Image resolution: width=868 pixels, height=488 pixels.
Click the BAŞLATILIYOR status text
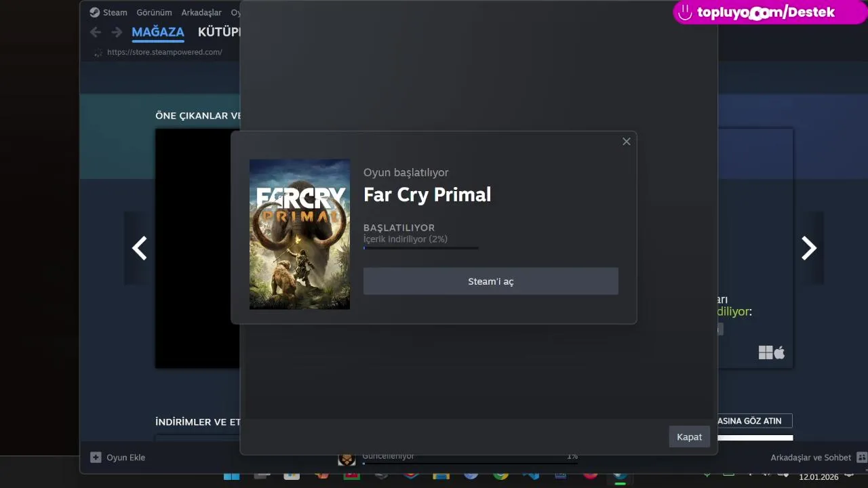399,228
